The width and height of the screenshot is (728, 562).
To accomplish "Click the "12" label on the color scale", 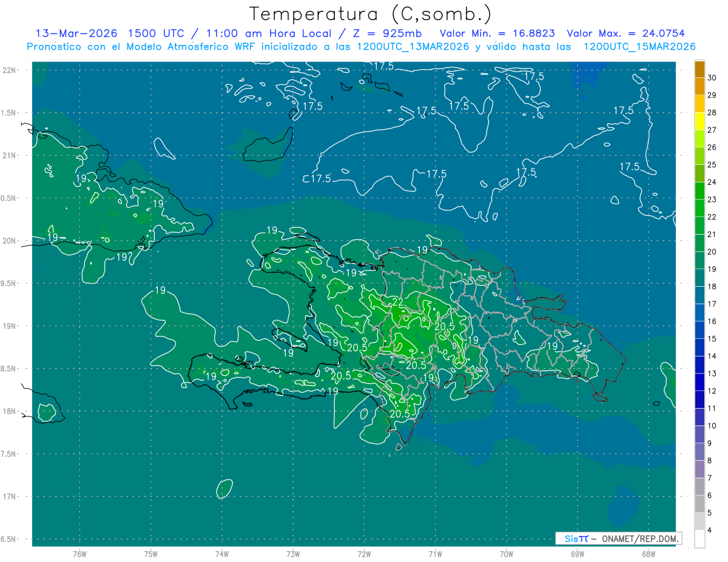I will click(712, 391).
